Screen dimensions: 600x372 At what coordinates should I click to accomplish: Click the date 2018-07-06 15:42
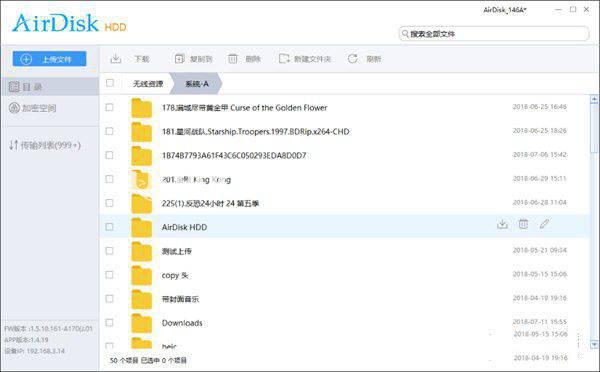(540, 155)
